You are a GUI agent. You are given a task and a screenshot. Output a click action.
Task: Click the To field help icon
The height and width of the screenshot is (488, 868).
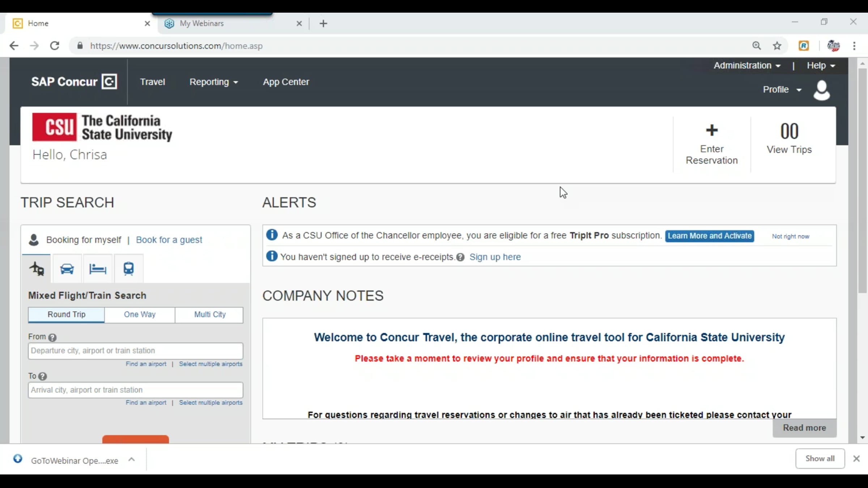pyautogui.click(x=43, y=376)
